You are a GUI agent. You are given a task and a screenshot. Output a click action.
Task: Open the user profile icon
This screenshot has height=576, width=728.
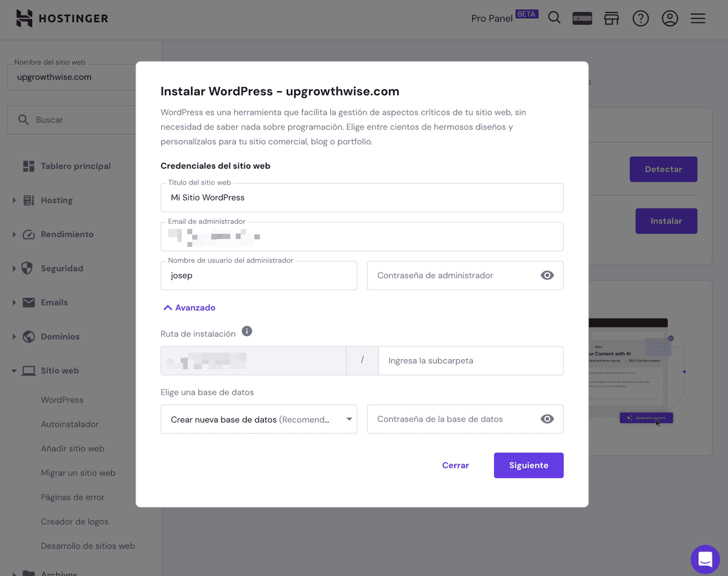pyautogui.click(x=670, y=19)
